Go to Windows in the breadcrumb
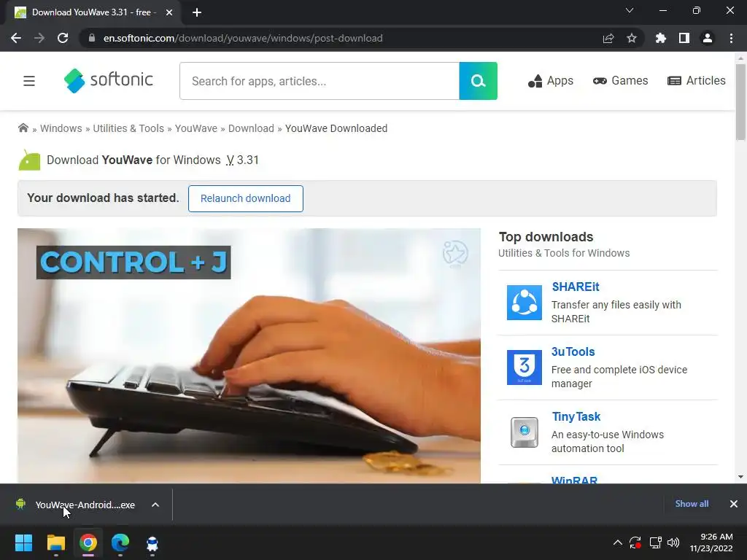 pos(61,128)
